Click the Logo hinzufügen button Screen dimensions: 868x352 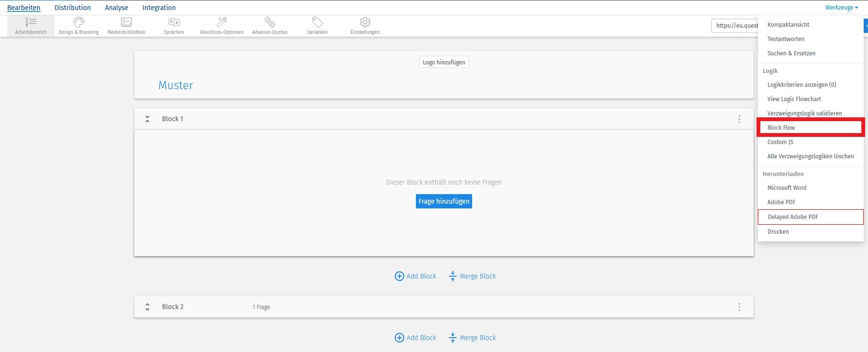[x=444, y=62]
